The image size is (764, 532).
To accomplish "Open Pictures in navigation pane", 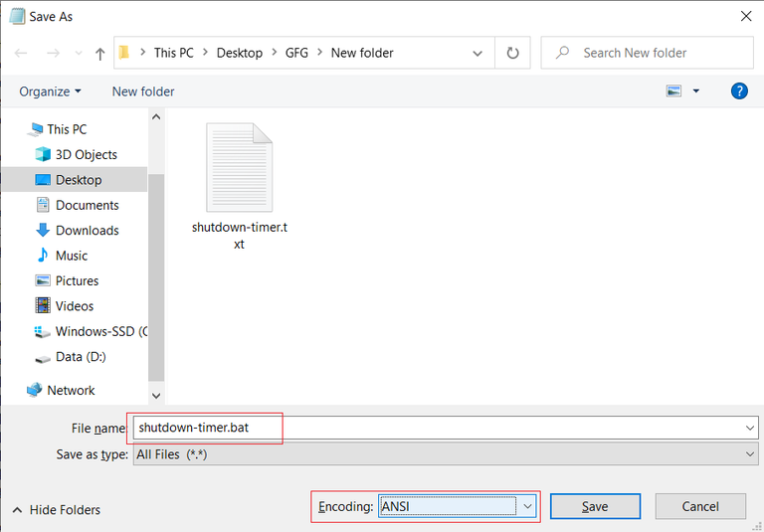I will pyautogui.click(x=77, y=281).
